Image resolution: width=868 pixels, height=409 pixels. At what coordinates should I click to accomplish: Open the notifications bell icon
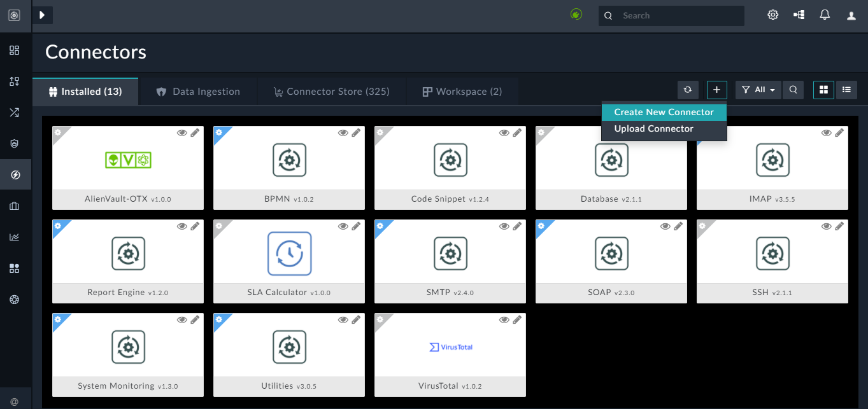pyautogui.click(x=825, y=14)
